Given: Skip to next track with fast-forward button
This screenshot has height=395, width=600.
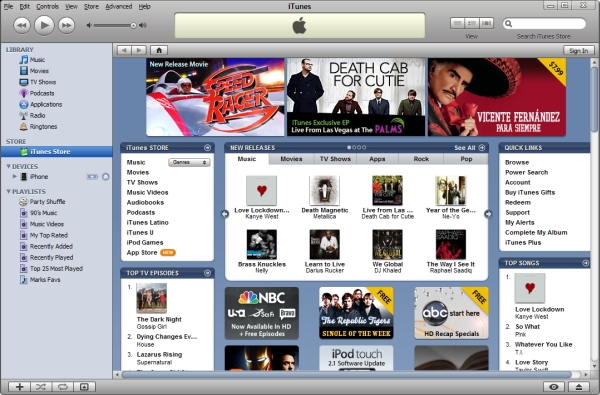Looking at the screenshot, I should tap(67, 25).
